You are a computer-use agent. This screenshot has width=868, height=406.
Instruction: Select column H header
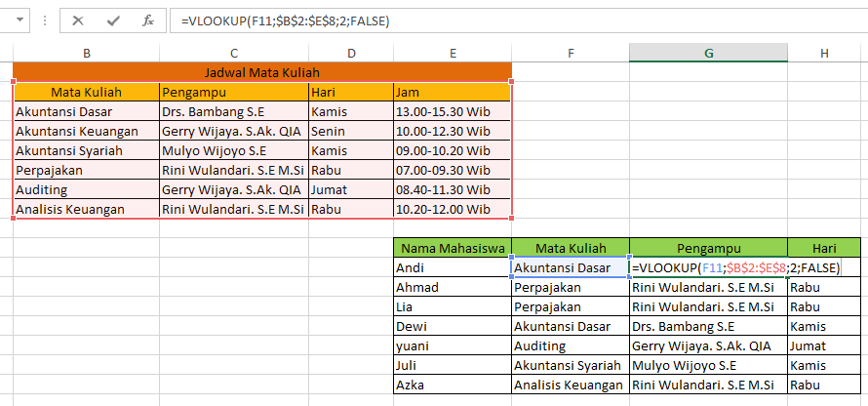pyautogui.click(x=826, y=53)
